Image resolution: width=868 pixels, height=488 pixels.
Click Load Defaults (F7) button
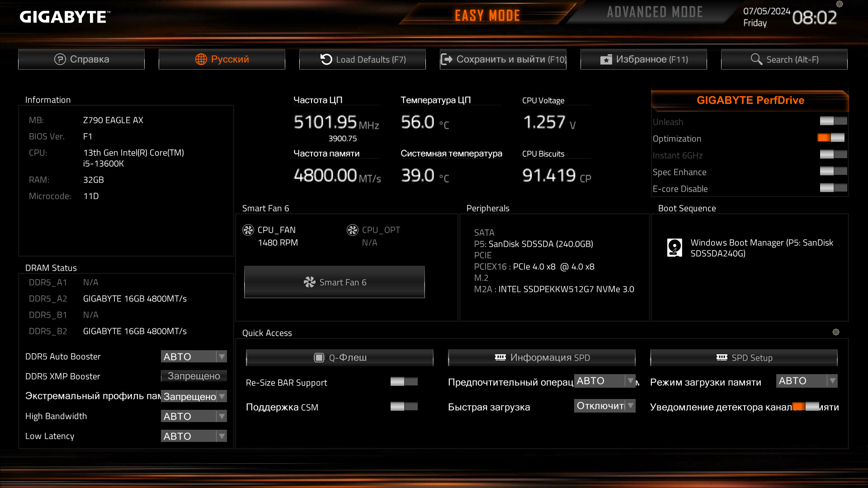click(363, 59)
